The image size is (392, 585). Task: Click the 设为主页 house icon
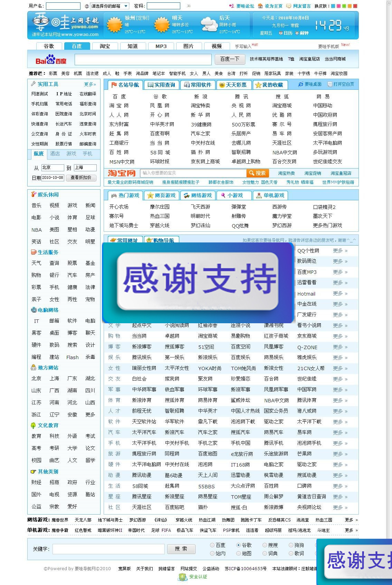tap(260, 6)
